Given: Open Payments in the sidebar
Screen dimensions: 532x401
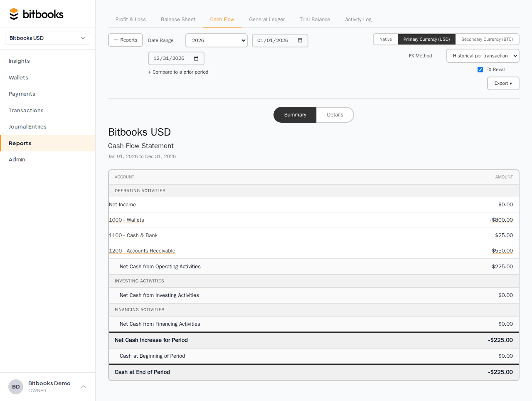Looking at the screenshot, I should (x=48, y=94).
